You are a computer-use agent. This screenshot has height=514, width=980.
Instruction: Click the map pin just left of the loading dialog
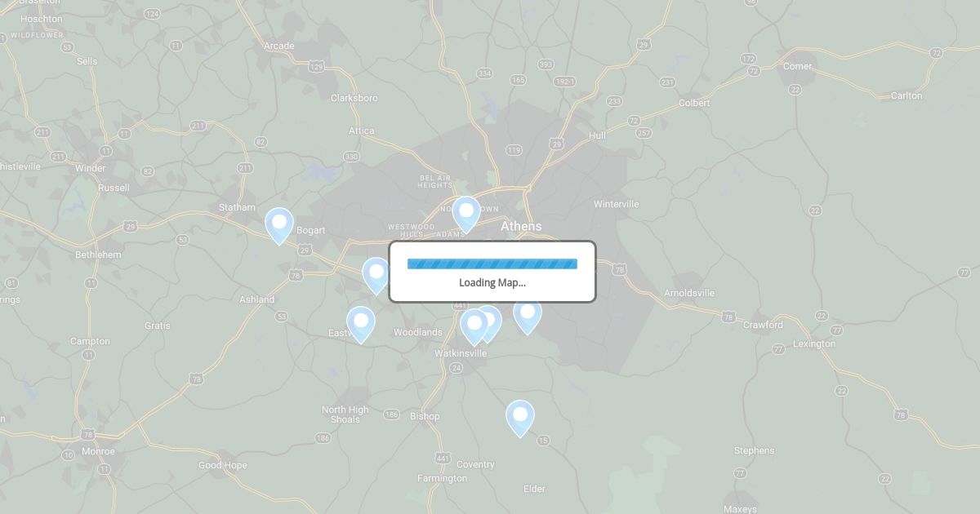376,276
